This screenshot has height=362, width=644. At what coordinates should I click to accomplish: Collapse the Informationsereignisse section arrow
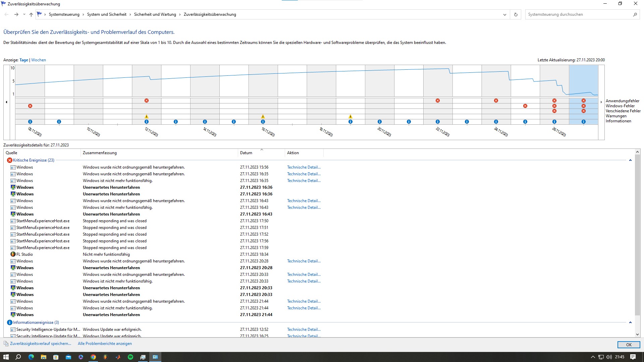[630, 322]
